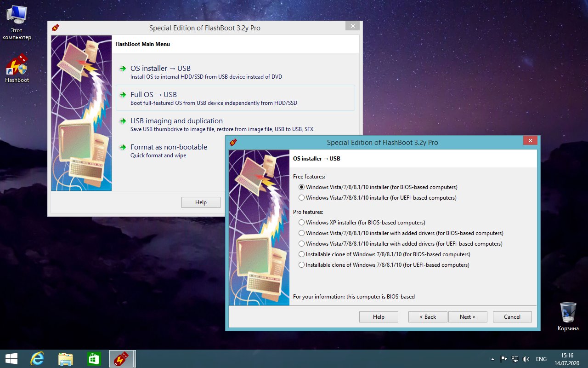This screenshot has width=588, height=368.
Task: Click green arrow beside OS installer → USB
Action: click(123, 69)
